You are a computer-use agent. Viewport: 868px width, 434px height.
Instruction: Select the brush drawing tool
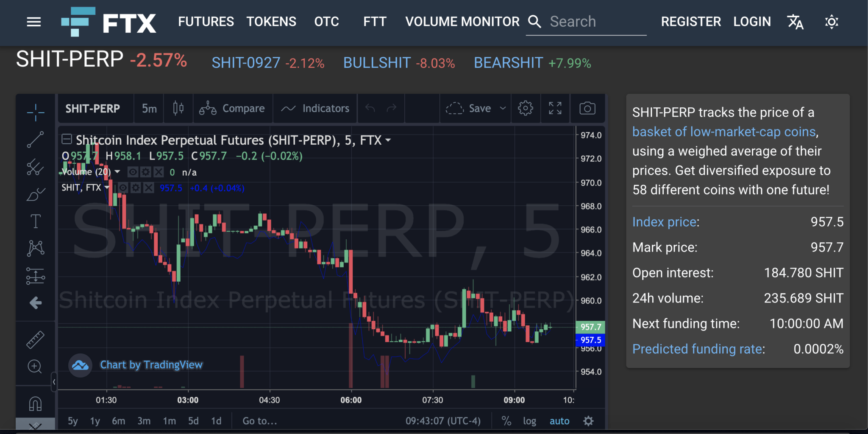(x=36, y=194)
